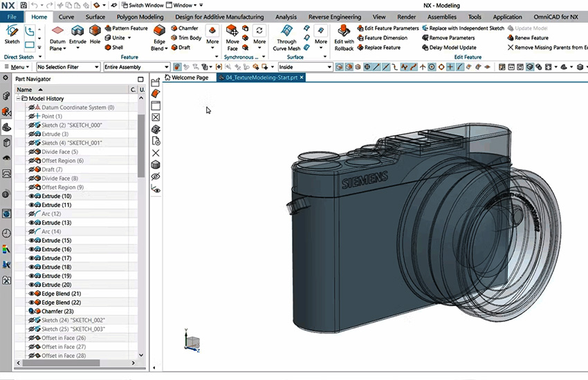Maximize the Part Navigator panel
Viewport: 588px width, 380px height.
[140, 79]
